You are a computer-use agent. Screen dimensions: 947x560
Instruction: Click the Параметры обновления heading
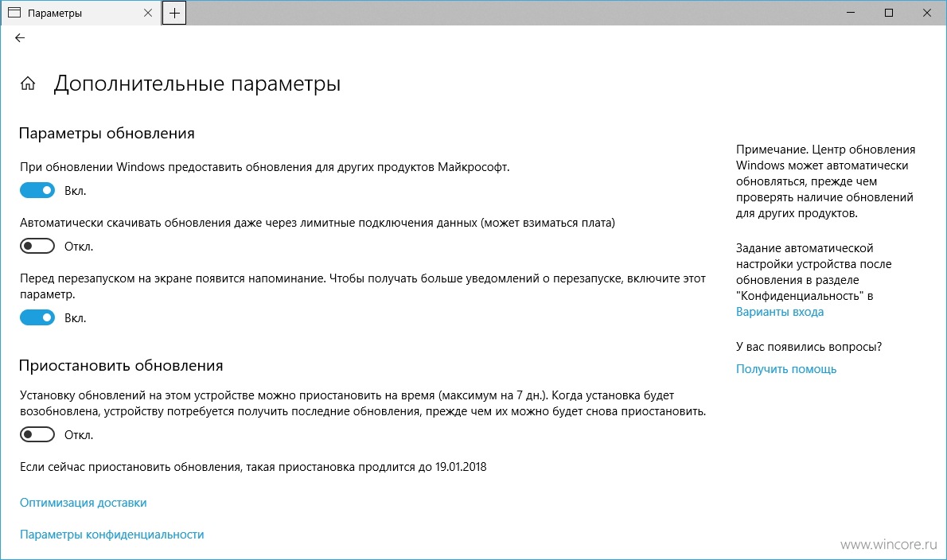tap(107, 134)
